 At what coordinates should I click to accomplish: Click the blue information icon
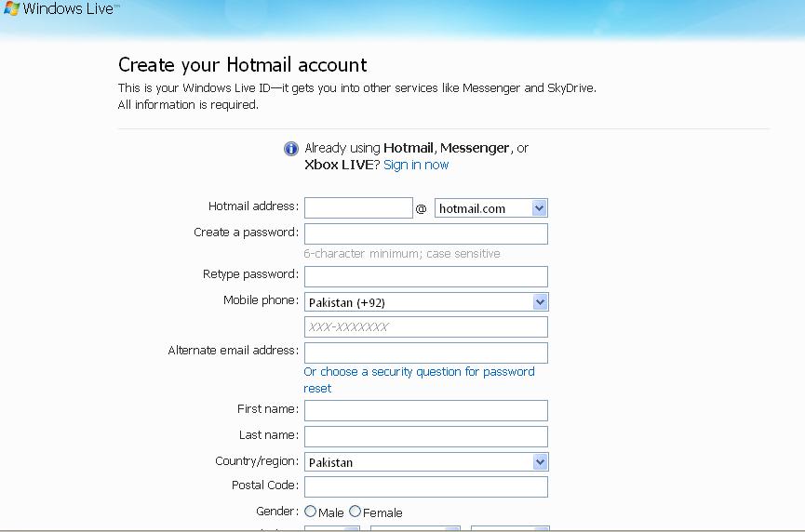291,149
